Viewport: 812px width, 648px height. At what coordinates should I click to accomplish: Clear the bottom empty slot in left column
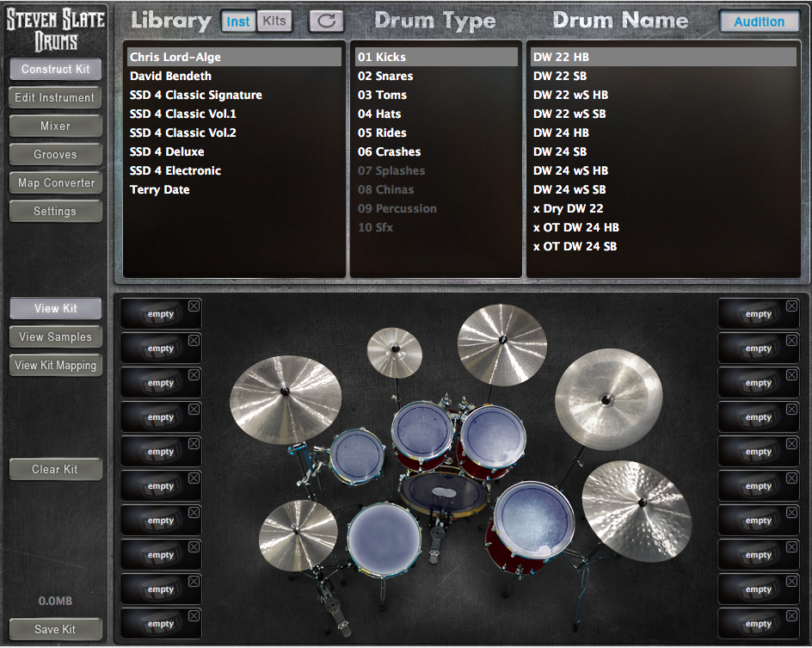194,615
